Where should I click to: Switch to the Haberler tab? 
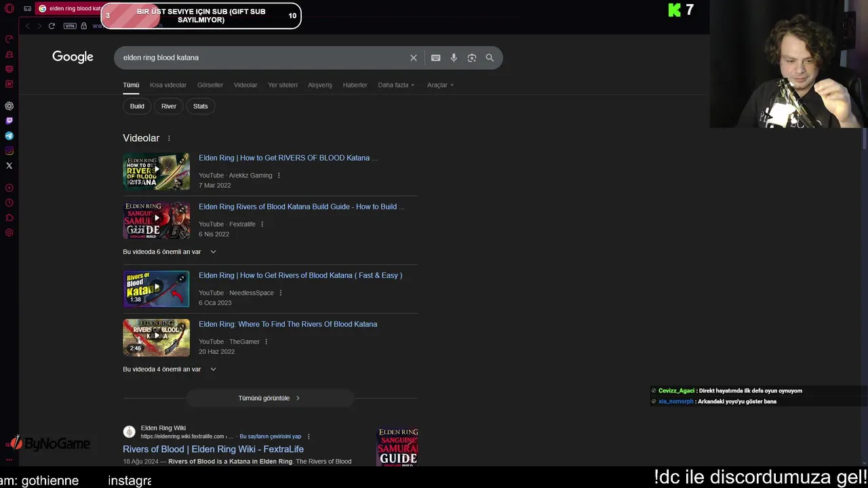pyautogui.click(x=355, y=85)
